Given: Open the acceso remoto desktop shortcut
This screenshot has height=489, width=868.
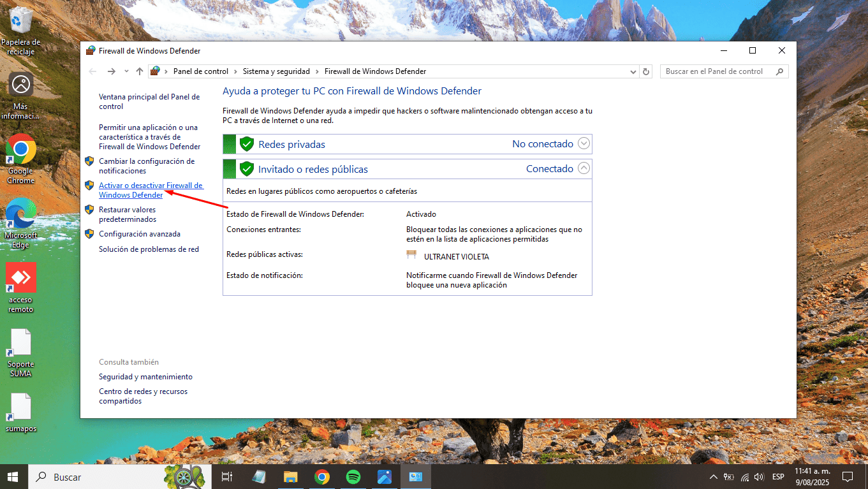Looking at the screenshot, I should point(21,288).
